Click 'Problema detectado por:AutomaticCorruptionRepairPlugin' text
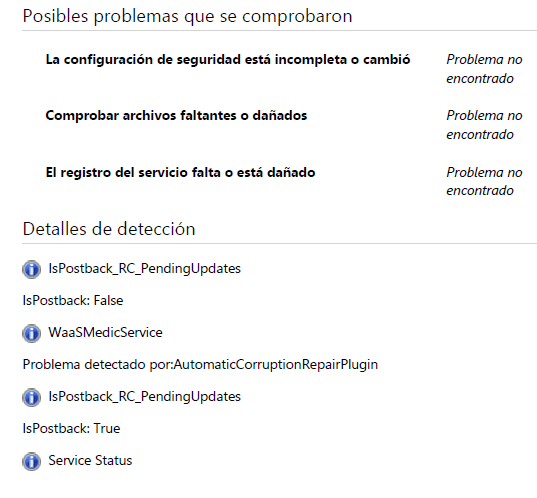The width and height of the screenshot is (537, 498). 200,364
